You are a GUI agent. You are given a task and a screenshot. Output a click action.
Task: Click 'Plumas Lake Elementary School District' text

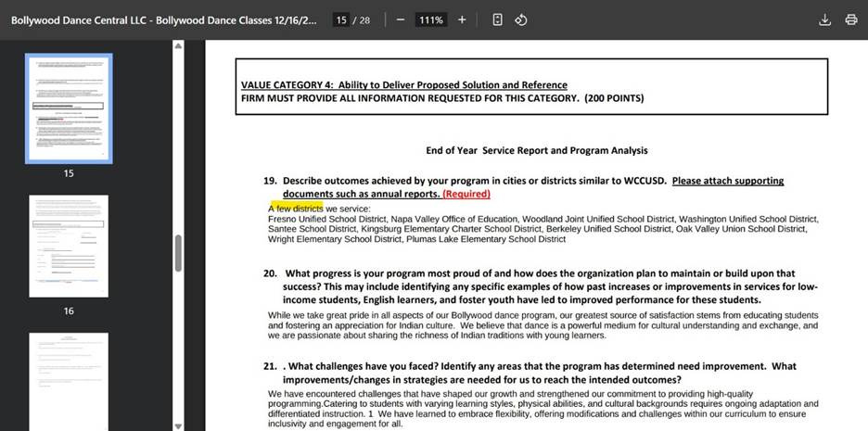coord(486,239)
